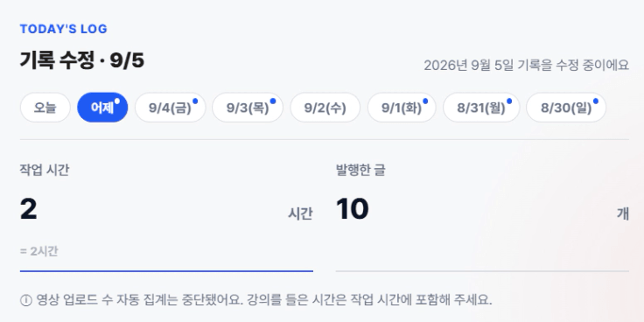Click the white dot on 어제 chip

pyautogui.click(x=117, y=101)
